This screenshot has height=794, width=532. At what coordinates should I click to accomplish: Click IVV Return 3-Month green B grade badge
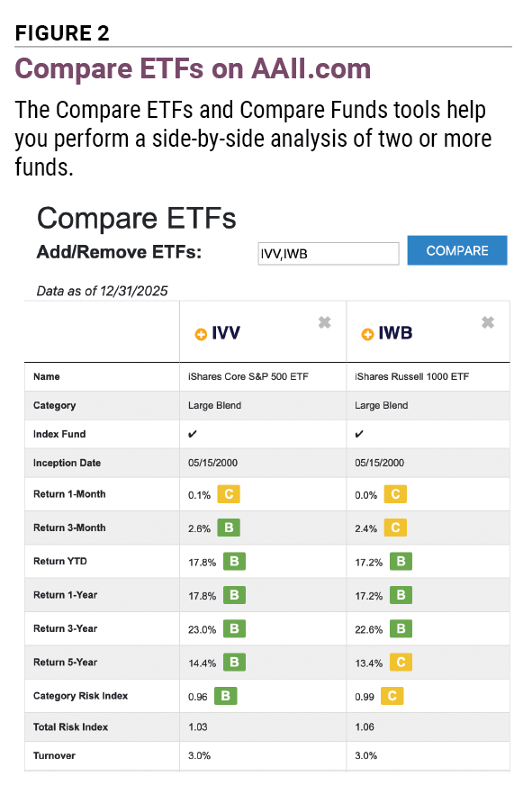[x=229, y=528]
